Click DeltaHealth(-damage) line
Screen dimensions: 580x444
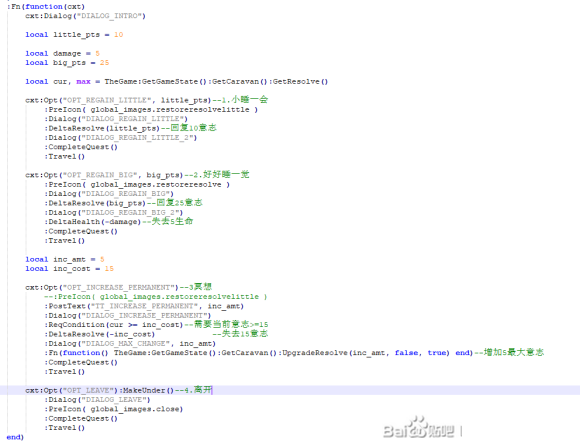pos(95,222)
